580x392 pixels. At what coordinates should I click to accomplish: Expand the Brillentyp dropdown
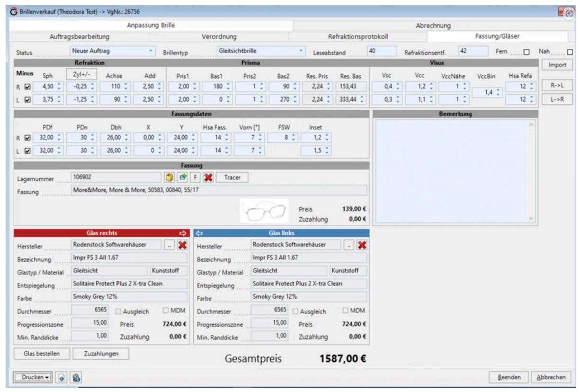[261, 51]
